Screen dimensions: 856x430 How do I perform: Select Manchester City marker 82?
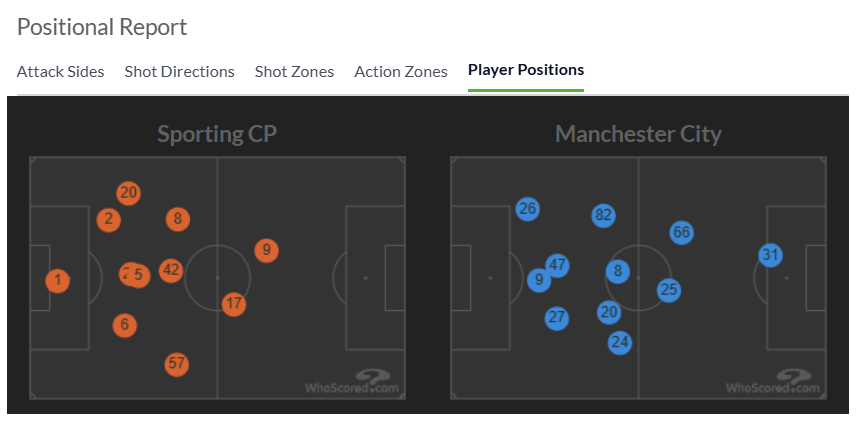coord(603,216)
